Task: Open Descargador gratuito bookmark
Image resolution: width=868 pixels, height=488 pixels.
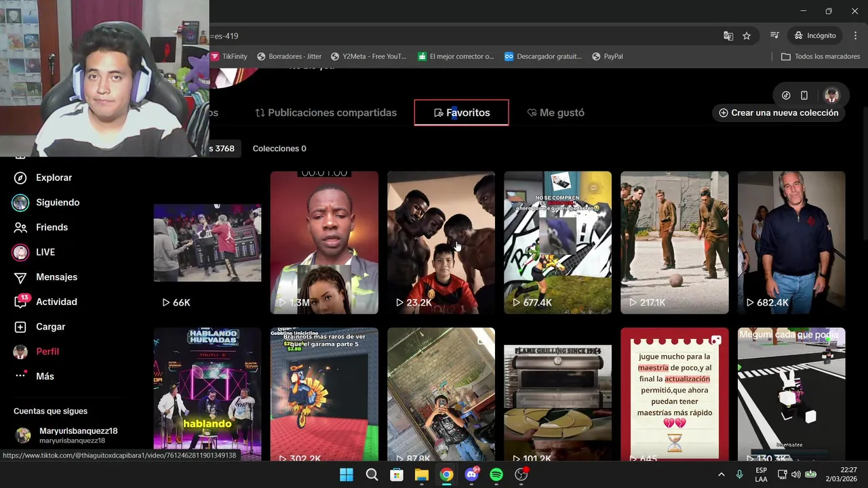Action: click(543, 56)
